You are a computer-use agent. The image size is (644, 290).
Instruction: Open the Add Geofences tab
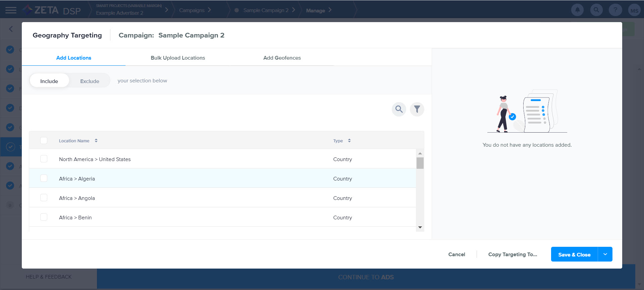coord(282,58)
